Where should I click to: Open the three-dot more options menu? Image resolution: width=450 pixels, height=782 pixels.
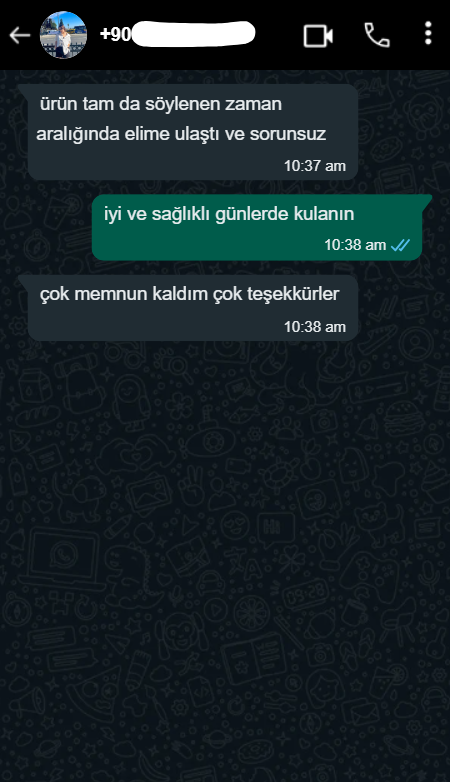coord(428,34)
